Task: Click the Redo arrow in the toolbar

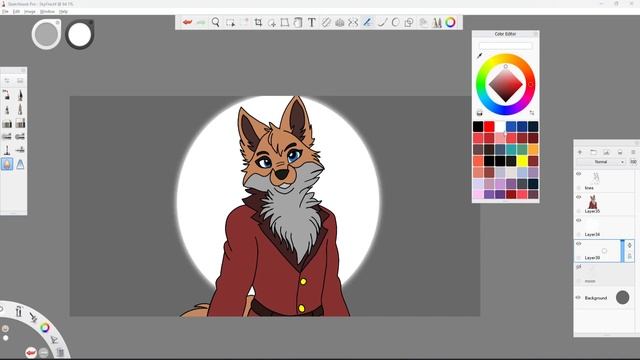Action: point(201,22)
